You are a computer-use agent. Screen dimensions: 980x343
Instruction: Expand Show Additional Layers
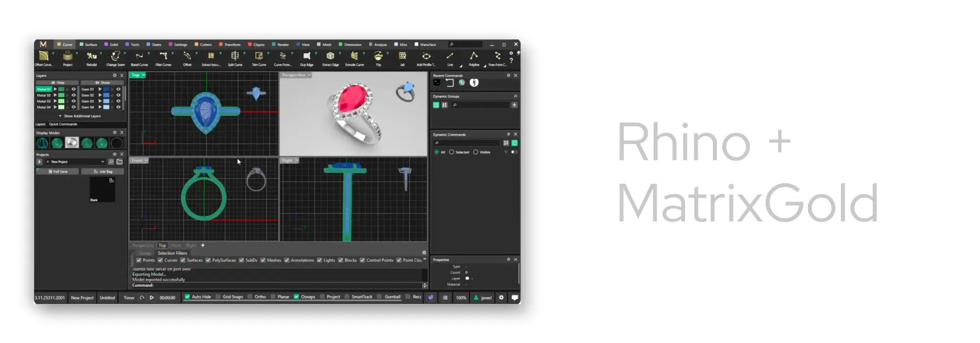[80, 116]
